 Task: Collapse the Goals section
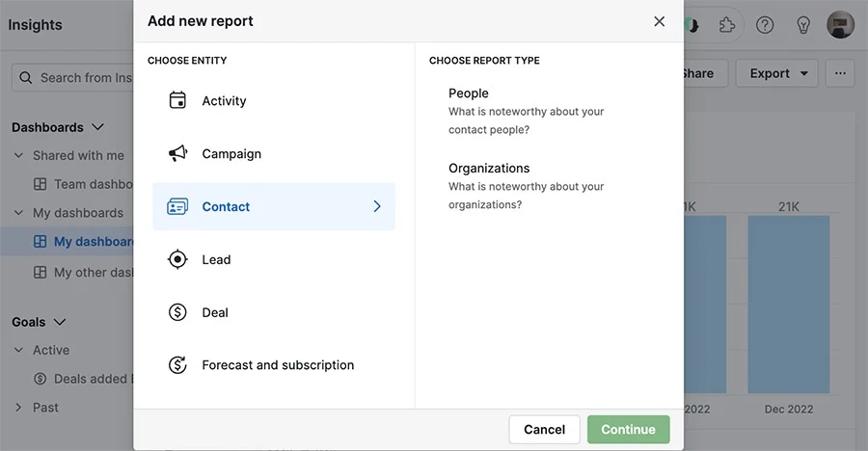[x=60, y=322]
